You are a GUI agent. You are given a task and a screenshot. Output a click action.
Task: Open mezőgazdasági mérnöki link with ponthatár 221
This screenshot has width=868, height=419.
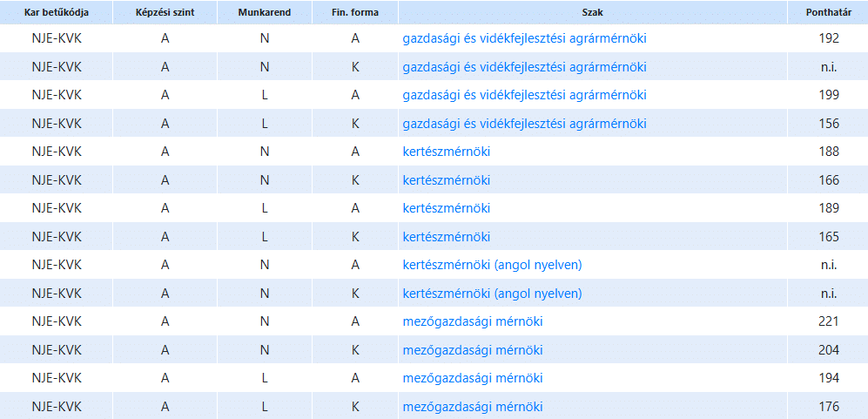pyautogui.click(x=473, y=321)
